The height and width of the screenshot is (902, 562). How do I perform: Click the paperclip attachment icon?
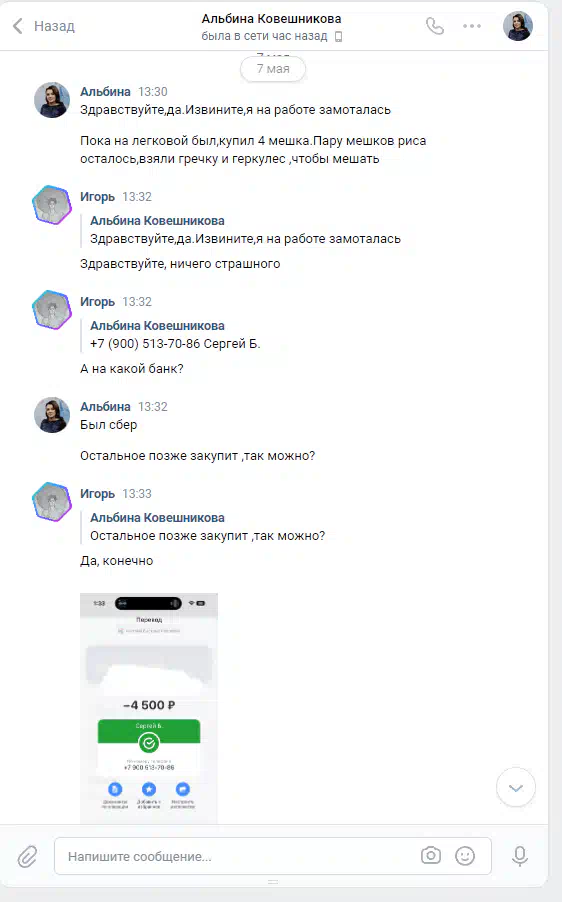pos(27,857)
